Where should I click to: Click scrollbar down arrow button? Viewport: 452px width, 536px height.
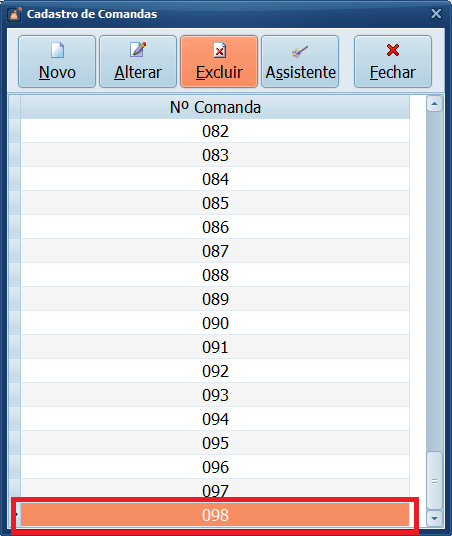(434, 518)
